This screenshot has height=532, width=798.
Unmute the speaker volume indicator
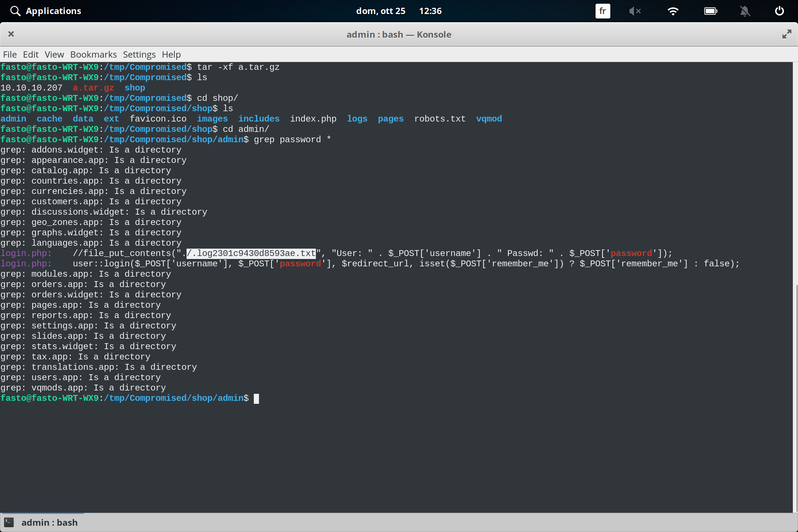(635, 11)
